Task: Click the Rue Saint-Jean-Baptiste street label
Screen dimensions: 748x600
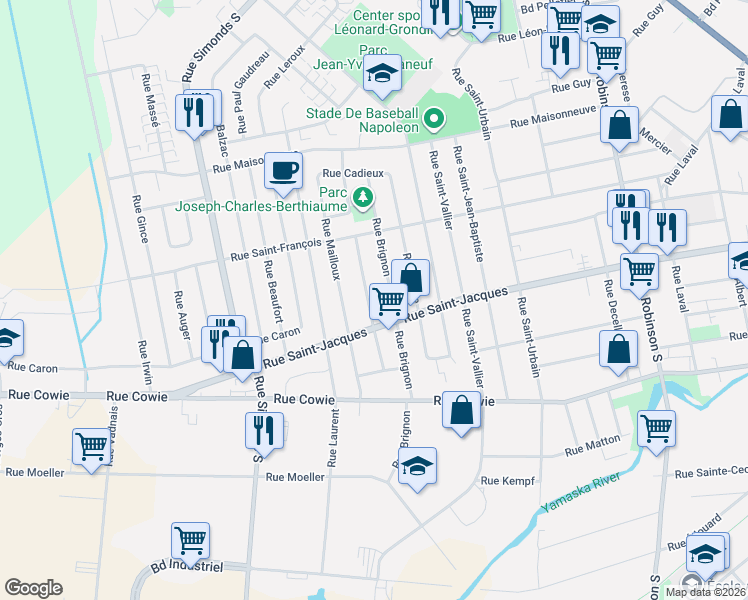Action: tap(468, 204)
